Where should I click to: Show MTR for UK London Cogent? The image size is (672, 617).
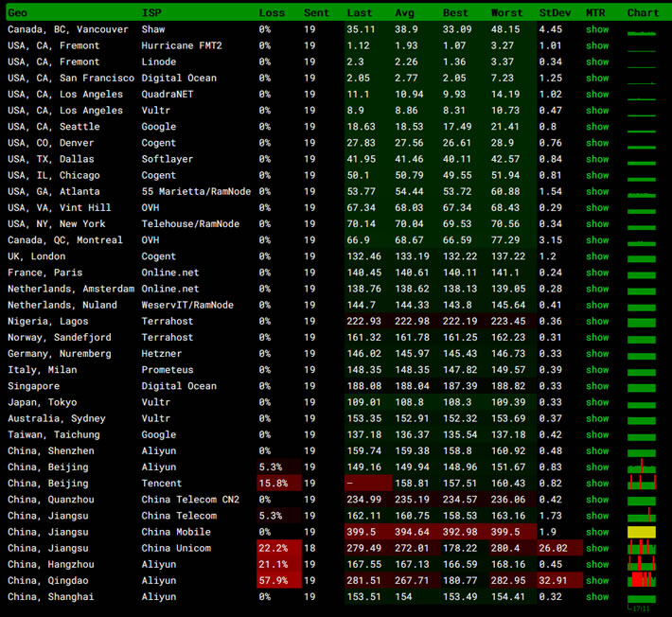pyautogui.click(x=597, y=256)
